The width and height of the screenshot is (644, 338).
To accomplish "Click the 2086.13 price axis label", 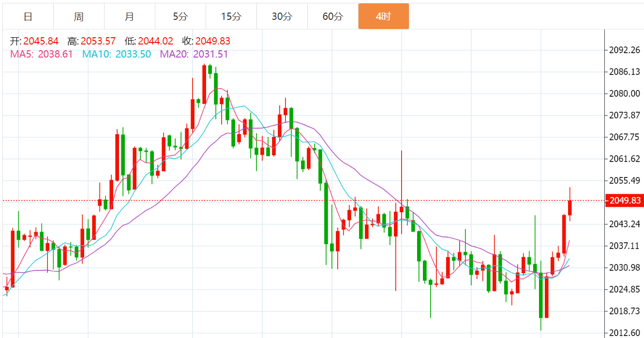I will coord(626,72).
